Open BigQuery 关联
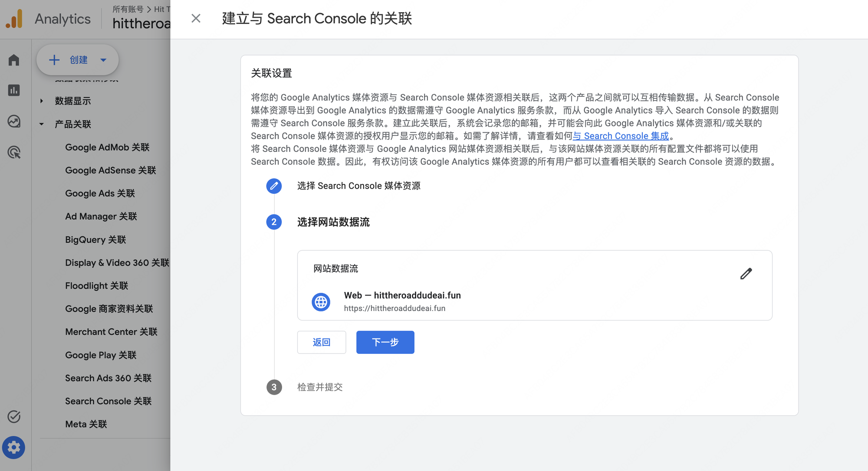 coord(95,240)
